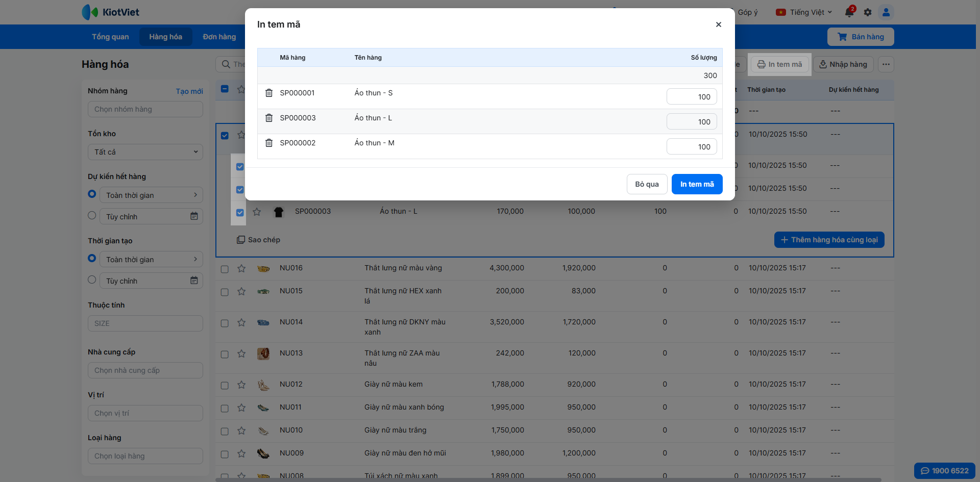The width and height of the screenshot is (980, 482).
Task: Click Tạo mới link
Action: (x=189, y=91)
